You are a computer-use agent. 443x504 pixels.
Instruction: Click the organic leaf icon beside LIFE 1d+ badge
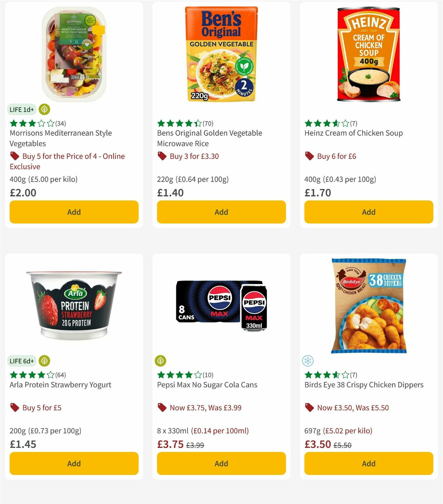click(44, 109)
